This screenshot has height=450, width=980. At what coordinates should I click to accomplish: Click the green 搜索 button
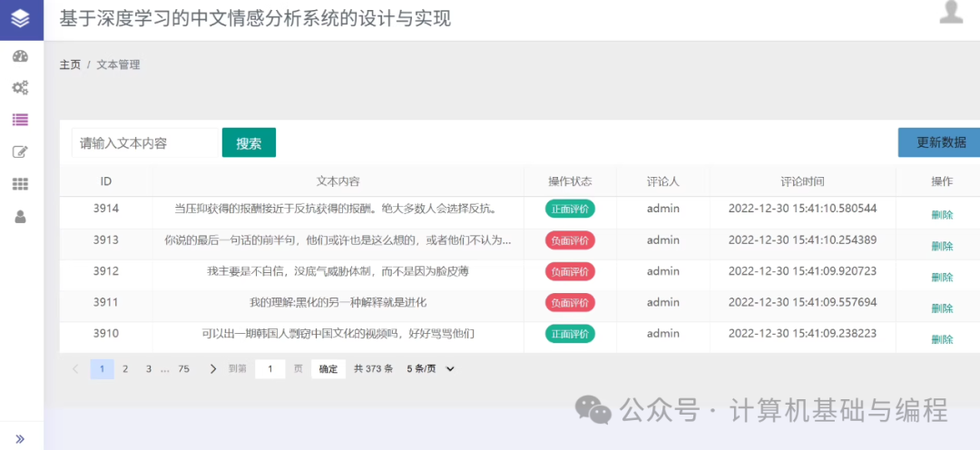249,143
